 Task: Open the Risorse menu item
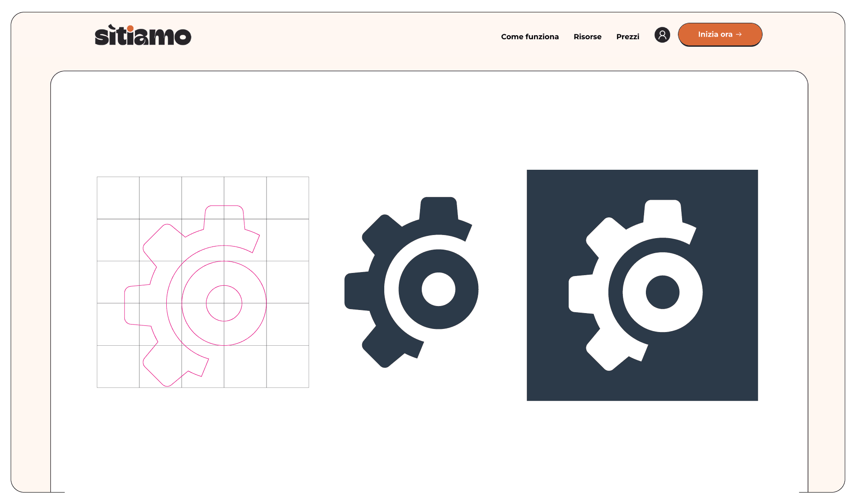[587, 37]
